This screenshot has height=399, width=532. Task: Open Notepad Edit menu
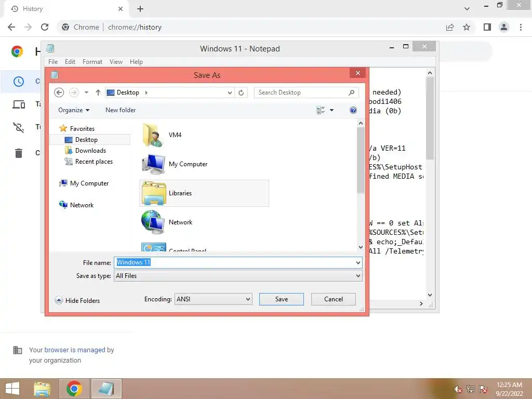point(70,62)
